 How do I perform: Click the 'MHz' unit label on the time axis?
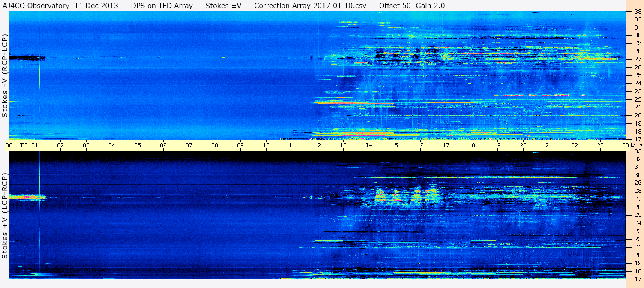coord(636,145)
